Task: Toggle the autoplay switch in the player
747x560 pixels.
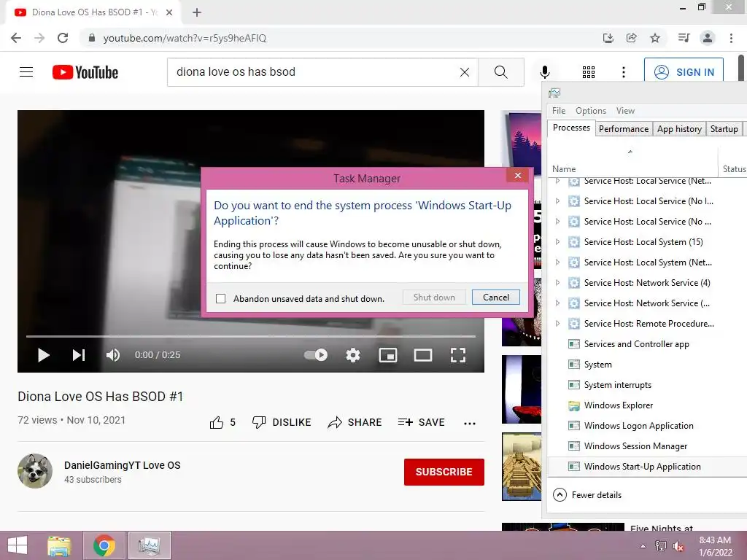Action: coord(316,355)
